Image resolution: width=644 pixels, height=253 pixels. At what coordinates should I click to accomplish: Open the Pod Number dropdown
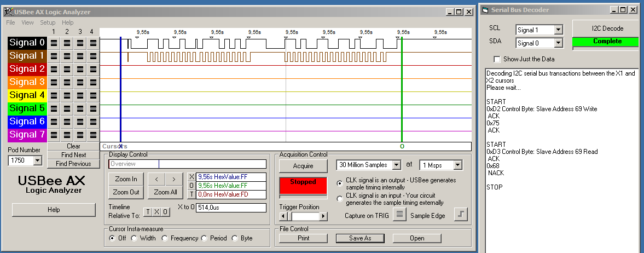tap(38, 160)
